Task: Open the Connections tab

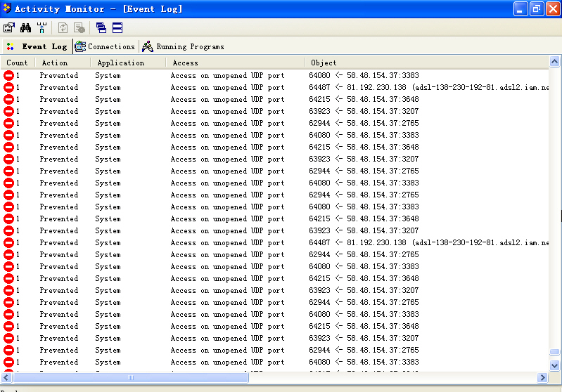Action: pos(105,46)
